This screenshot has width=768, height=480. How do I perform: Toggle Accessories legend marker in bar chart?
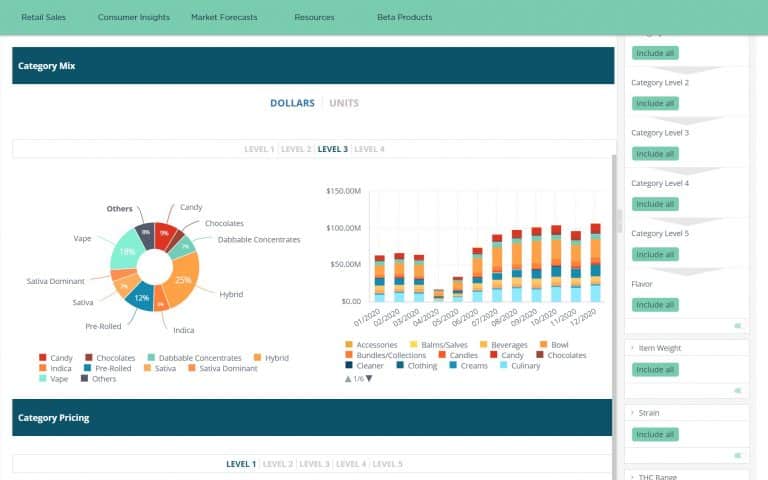pyautogui.click(x=348, y=345)
